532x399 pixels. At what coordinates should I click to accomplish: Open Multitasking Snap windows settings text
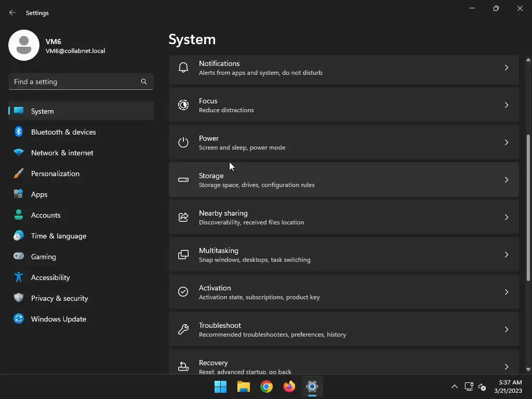click(255, 260)
